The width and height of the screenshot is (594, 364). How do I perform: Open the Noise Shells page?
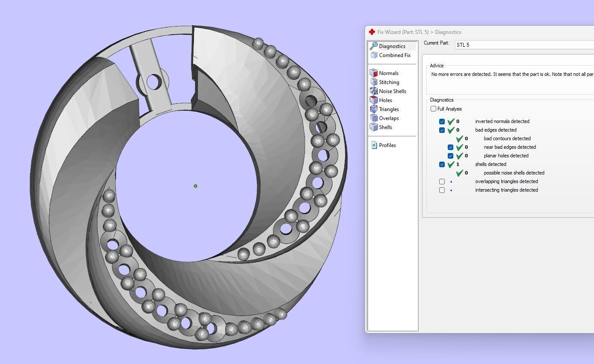pyautogui.click(x=388, y=91)
